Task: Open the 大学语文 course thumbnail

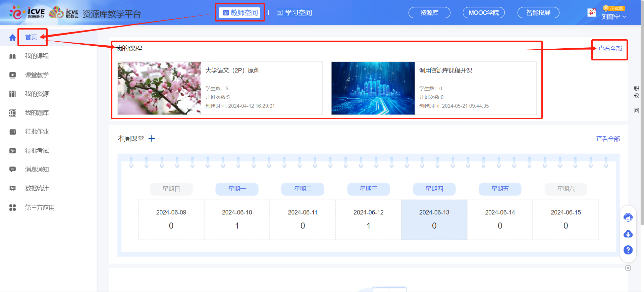Action: 159,88
